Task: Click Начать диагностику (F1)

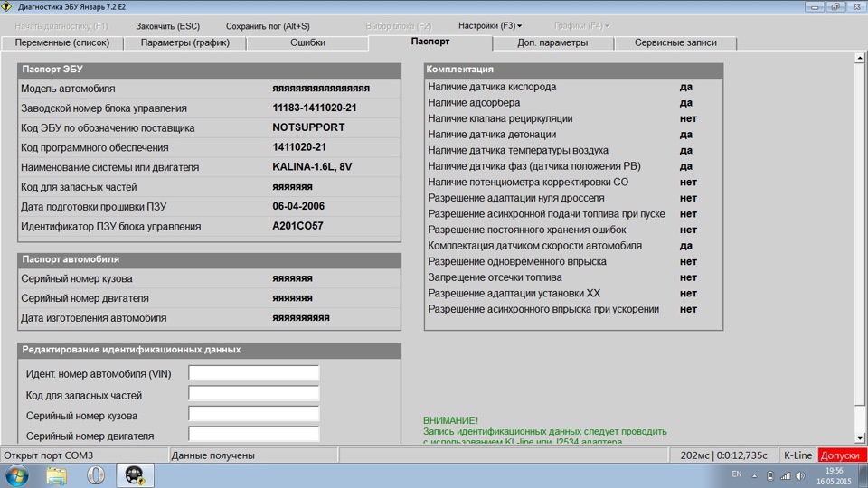Action: pyautogui.click(x=61, y=26)
